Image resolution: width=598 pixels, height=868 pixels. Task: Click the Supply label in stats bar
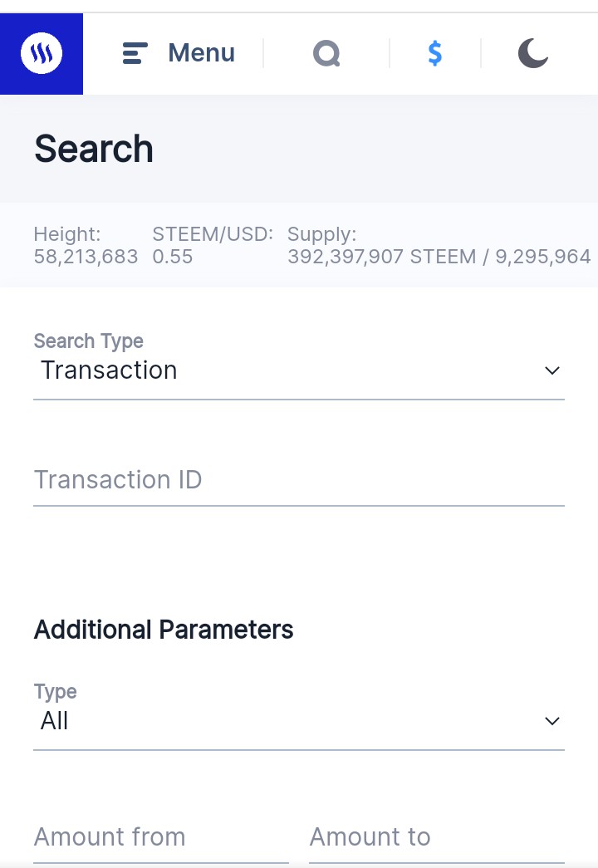(321, 235)
